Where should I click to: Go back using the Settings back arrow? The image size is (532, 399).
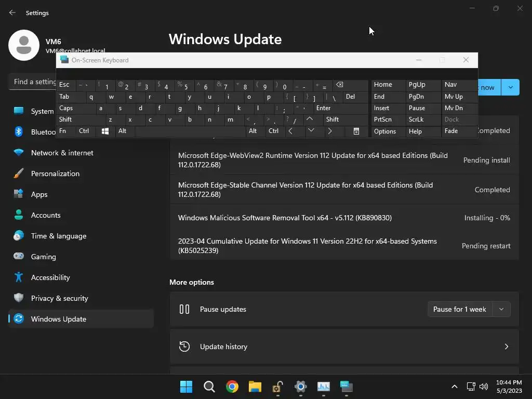(x=12, y=12)
